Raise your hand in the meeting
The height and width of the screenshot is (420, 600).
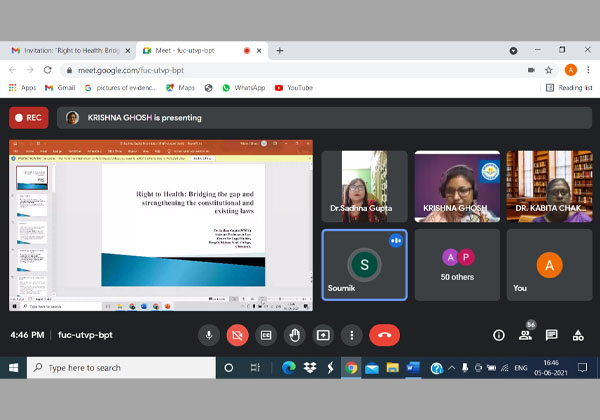[x=294, y=335]
